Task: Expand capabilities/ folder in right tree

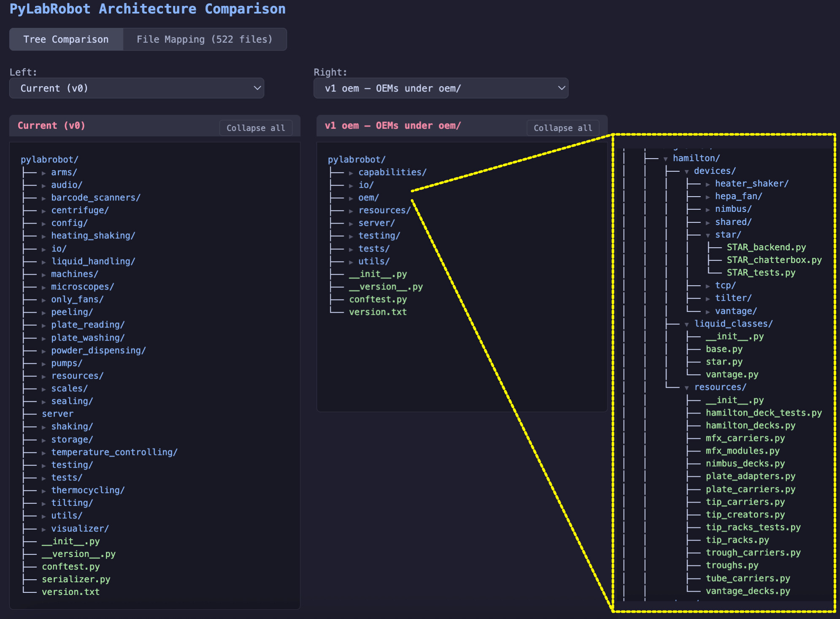Action: tap(351, 173)
